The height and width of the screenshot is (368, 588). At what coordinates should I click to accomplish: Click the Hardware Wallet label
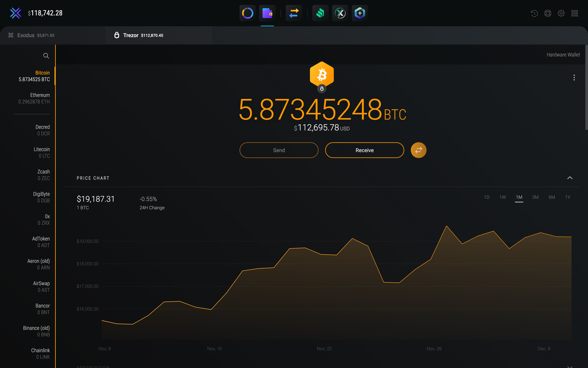563,55
